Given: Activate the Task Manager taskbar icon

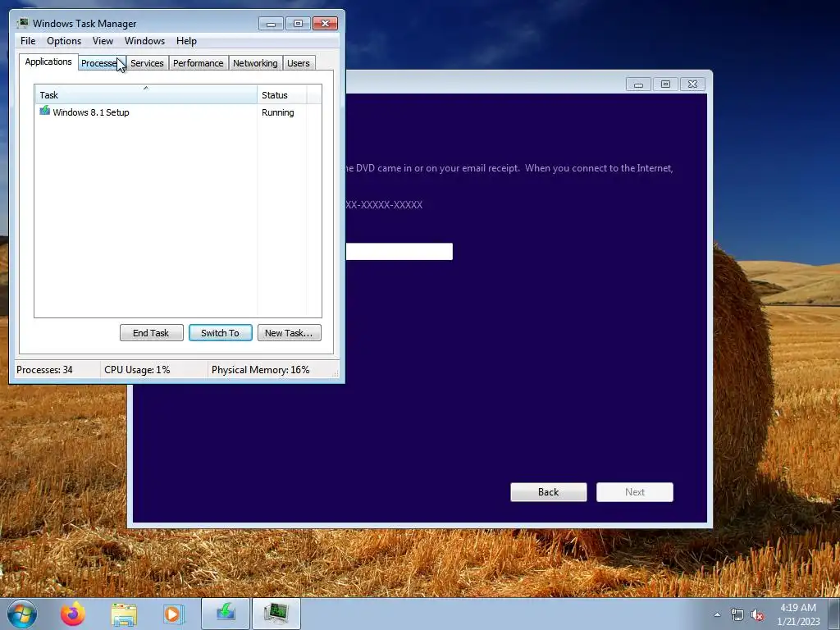Looking at the screenshot, I should [x=276, y=614].
